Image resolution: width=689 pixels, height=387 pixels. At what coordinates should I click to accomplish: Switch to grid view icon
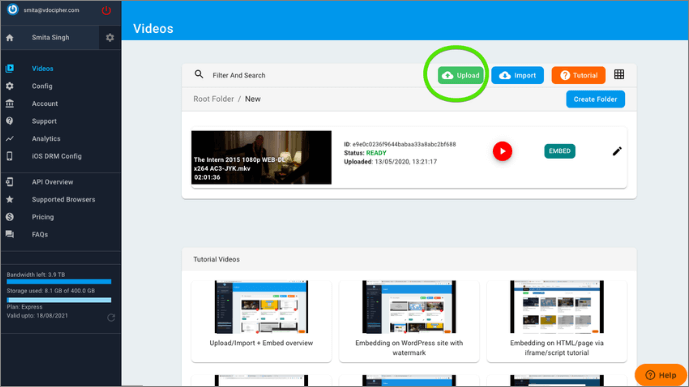[619, 75]
